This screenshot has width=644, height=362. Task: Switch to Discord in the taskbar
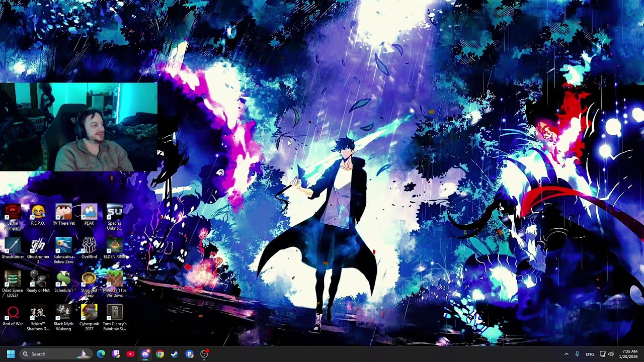pos(145,354)
